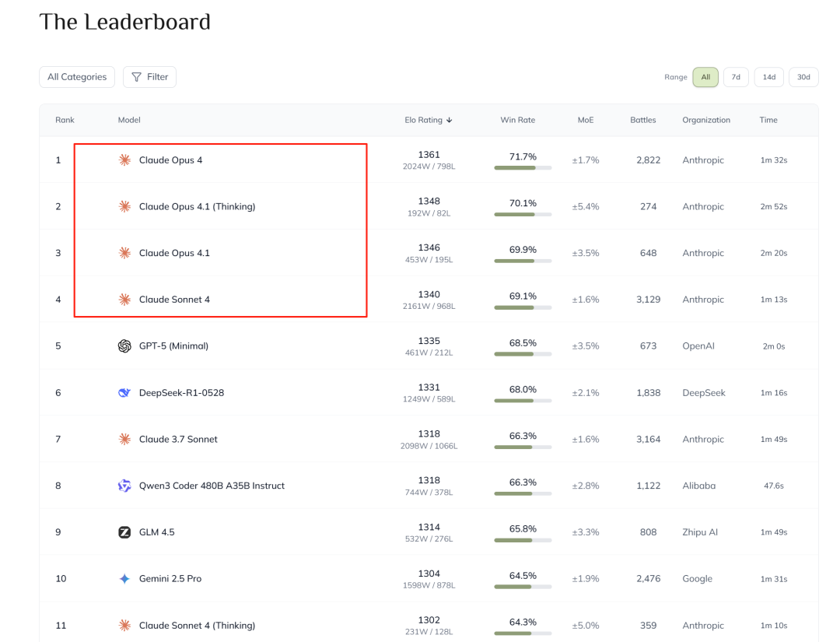Screen dimensions: 840x642
Task: Select the 7d range option
Action: click(x=736, y=77)
